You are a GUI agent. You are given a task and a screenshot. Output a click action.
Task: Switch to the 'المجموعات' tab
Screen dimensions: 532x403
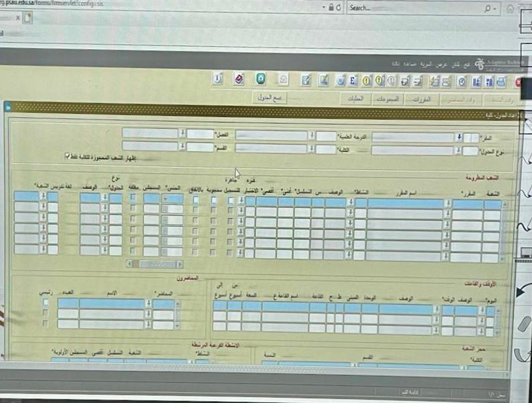tap(383, 99)
